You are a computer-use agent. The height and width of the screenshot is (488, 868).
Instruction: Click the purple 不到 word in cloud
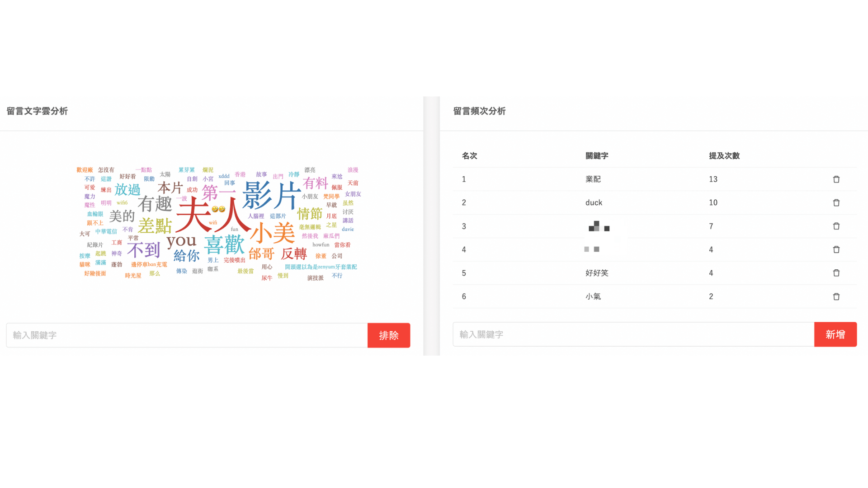144,250
